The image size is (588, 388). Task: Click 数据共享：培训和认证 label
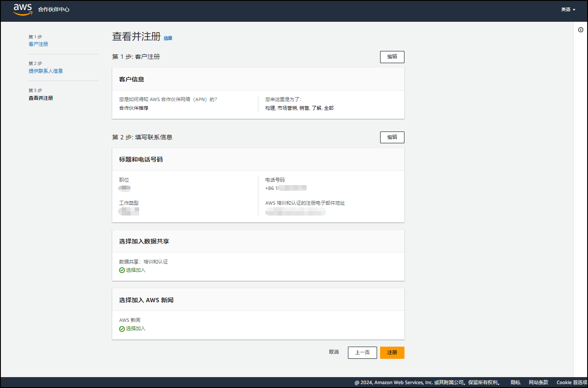click(x=144, y=262)
